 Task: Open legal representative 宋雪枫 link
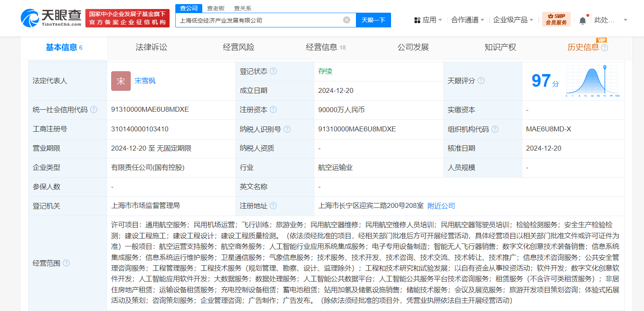[145, 81]
